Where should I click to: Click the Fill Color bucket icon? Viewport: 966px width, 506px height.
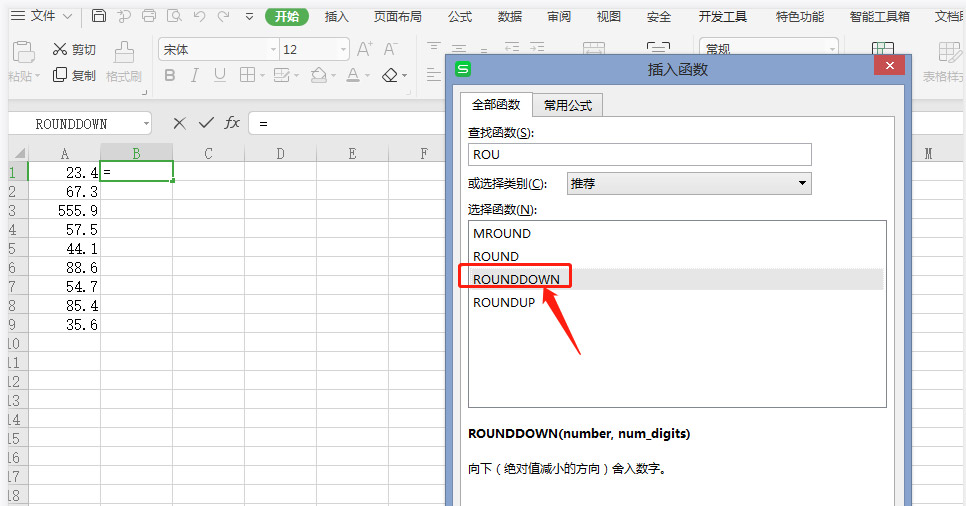pyautogui.click(x=319, y=75)
